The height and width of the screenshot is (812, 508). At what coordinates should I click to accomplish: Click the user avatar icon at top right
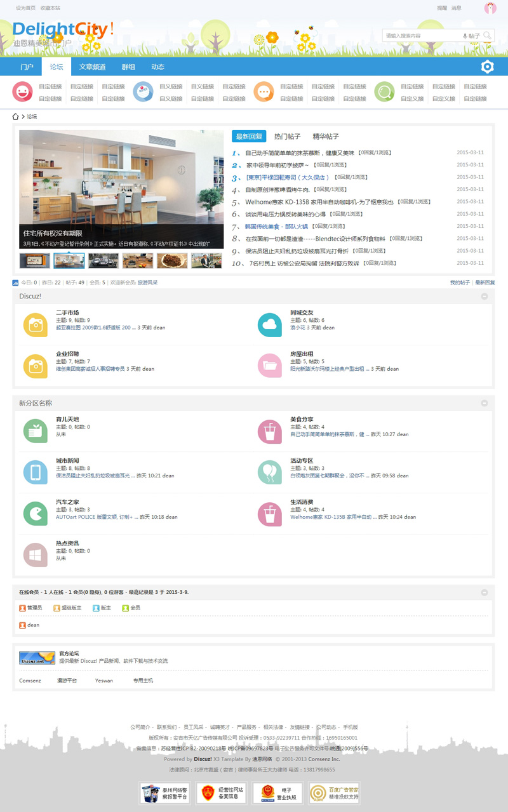(490, 8)
